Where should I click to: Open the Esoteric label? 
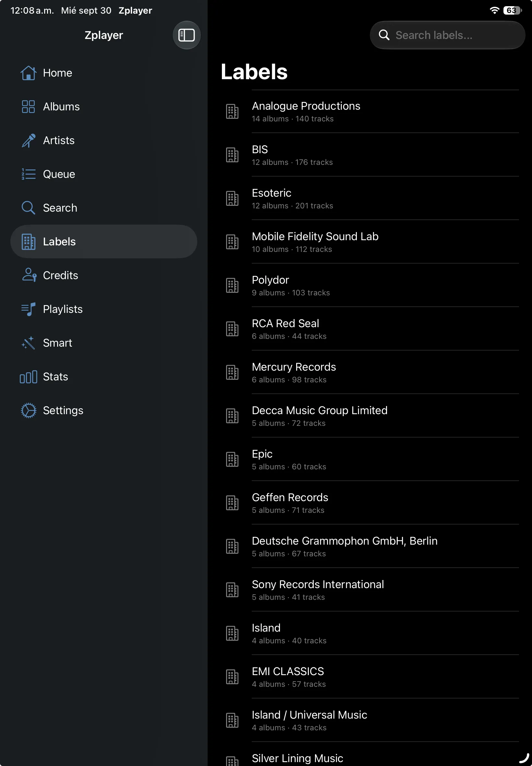click(x=370, y=198)
